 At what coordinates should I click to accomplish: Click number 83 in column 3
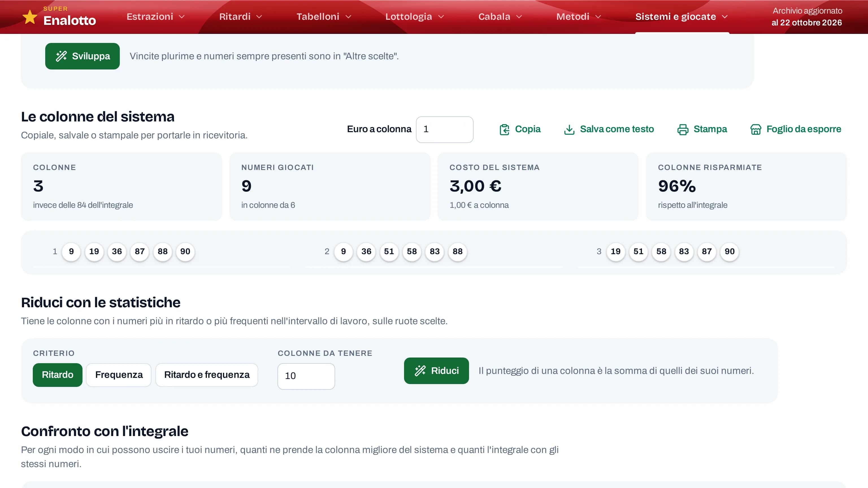(684, 252)
